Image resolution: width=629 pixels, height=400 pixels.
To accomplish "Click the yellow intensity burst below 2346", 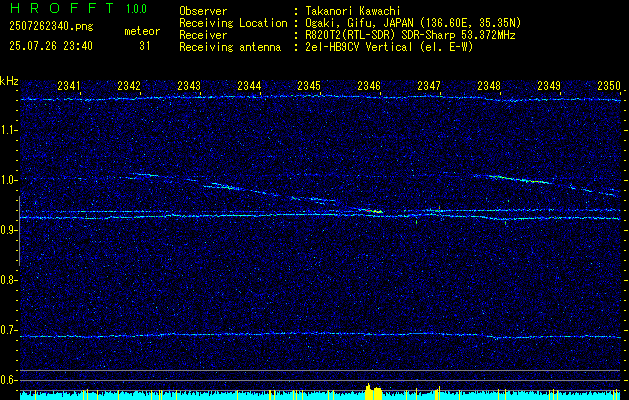I will click(373, 392).
